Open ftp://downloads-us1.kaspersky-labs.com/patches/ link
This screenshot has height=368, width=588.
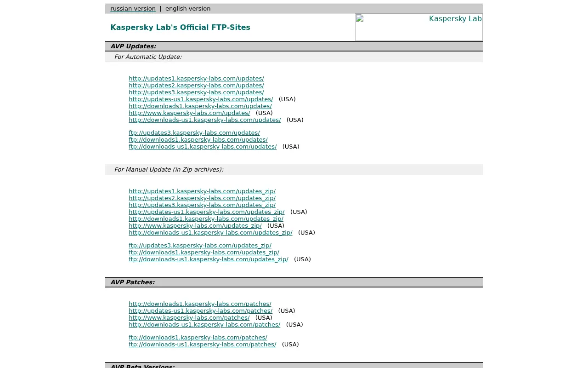pos(203,345)
